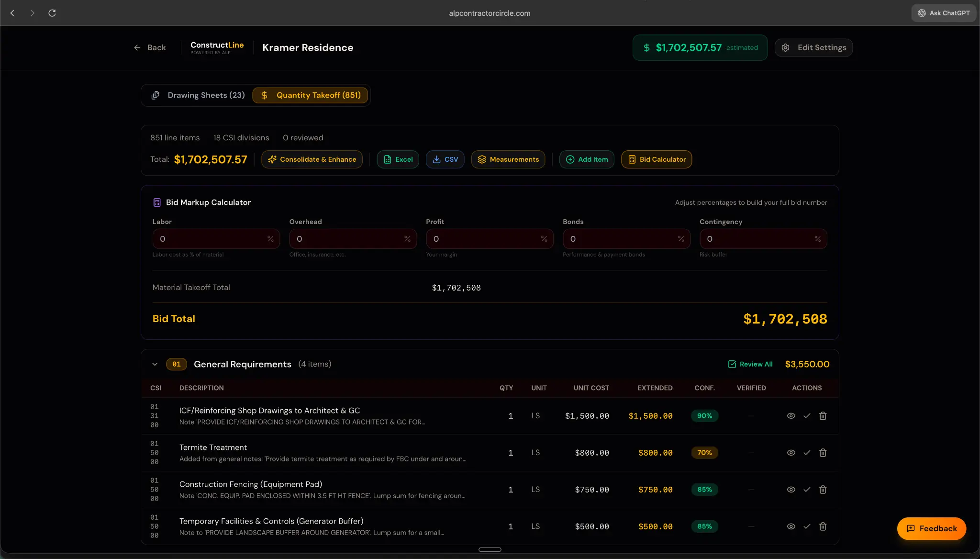Viewport: 980px width, 559px height.
Task: Click the 85% badge for Temporary Facilities
Action: point(704,526)
